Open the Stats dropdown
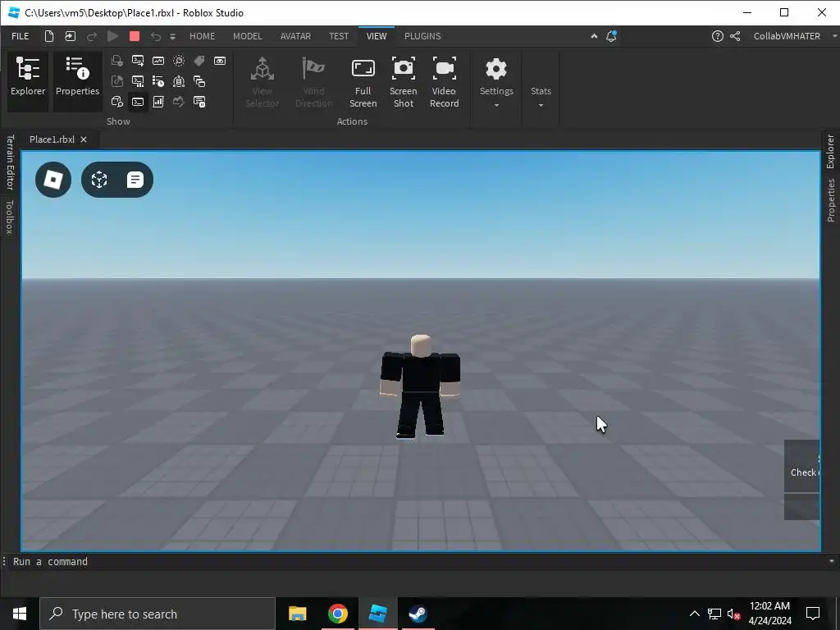Viewport: 840px width, 630px height. coord(541,97)
